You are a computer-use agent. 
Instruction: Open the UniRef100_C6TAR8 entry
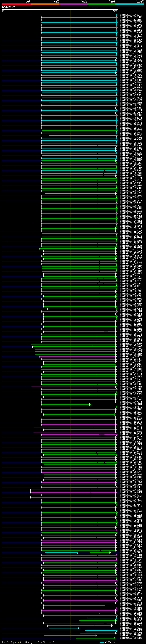131,387
